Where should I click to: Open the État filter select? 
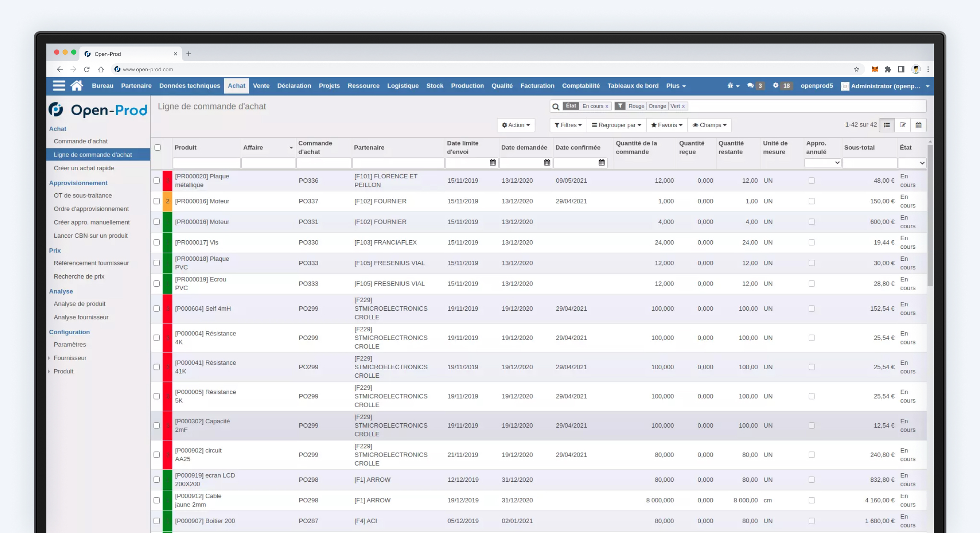click(912, 163)
